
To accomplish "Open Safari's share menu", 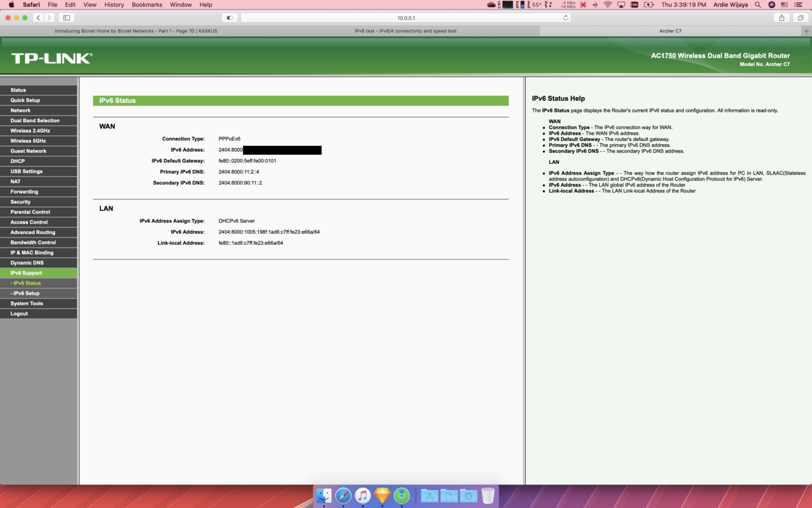I will click(782, 18).
